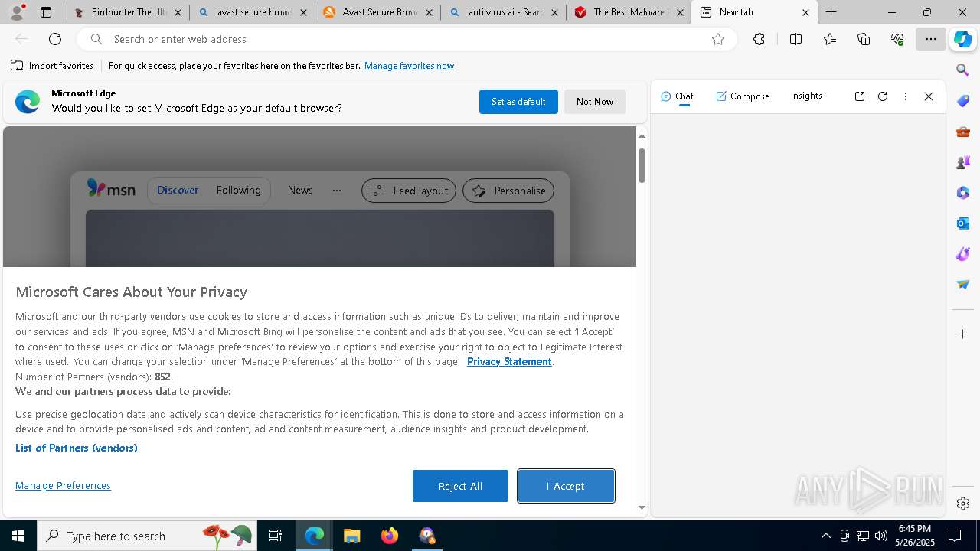This screenshot has height=551, width=980.
Task: Select the MSN Discover tab
Action: 178,190
